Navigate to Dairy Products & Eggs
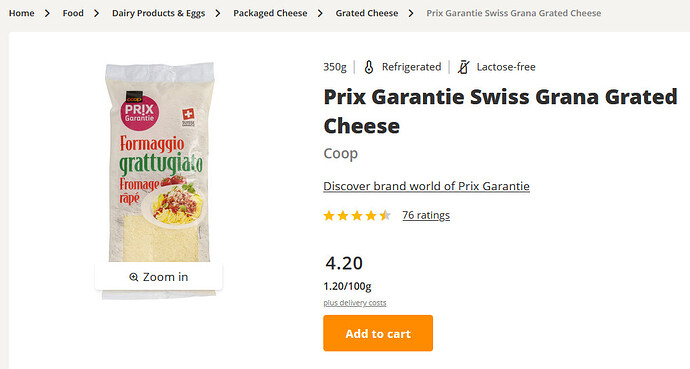The height and width of the screenshot is (369, 690). [x=158, y=13]
